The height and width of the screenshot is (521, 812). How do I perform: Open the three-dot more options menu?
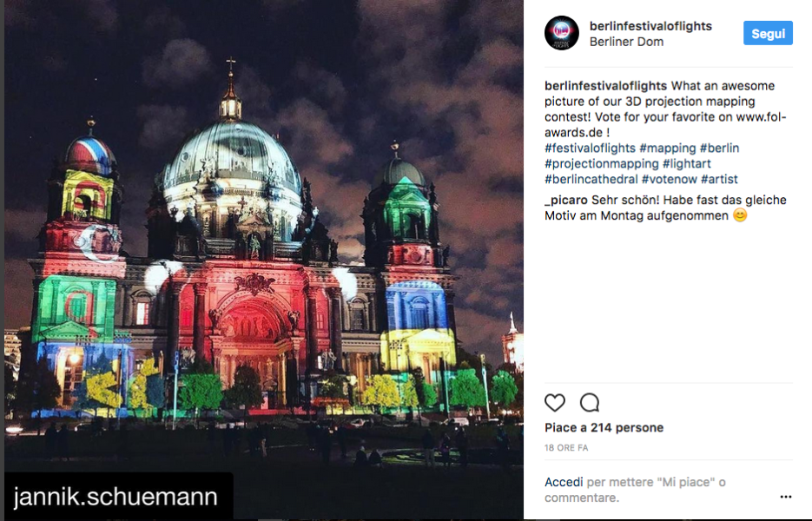[x=786, y=497]
